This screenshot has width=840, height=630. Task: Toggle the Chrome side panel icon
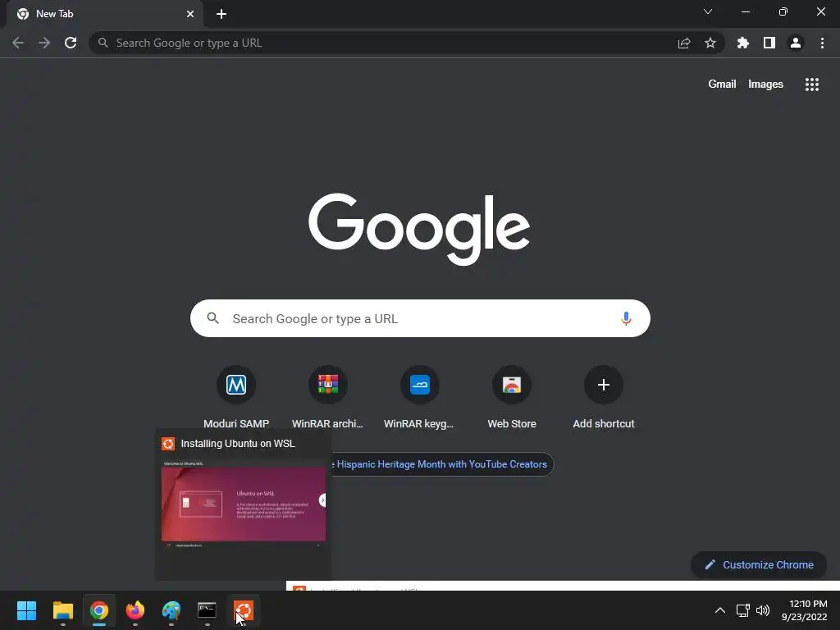click(x=769, y=43)
